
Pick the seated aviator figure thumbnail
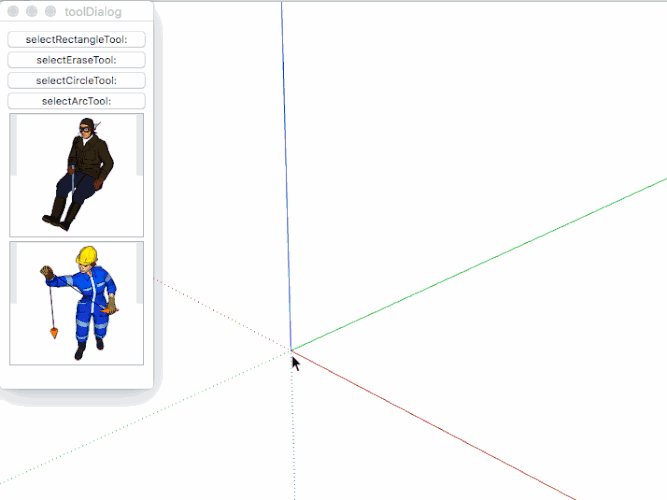[x=77, y=175]
